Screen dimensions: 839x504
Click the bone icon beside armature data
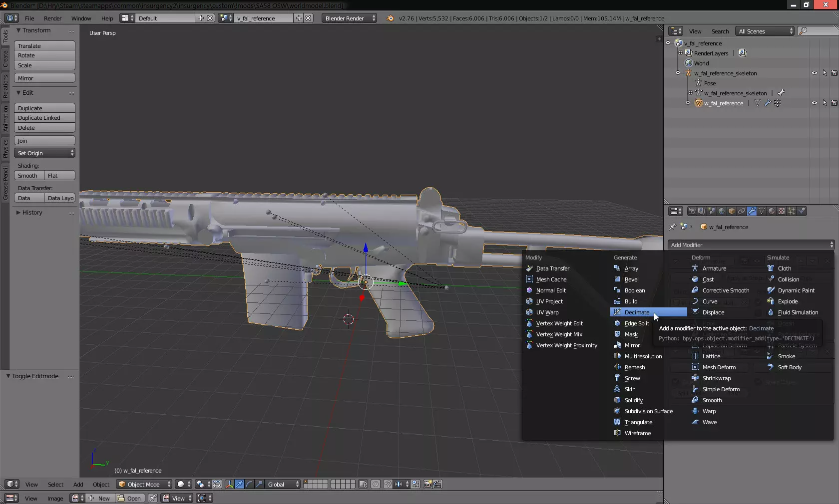coord(781,93)
